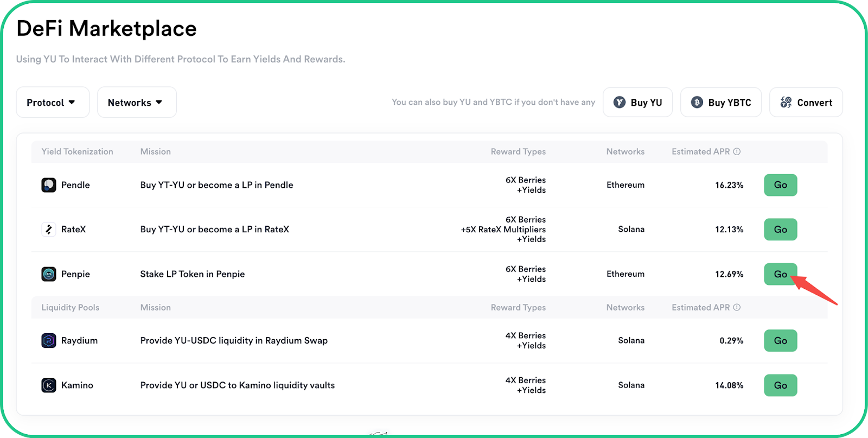Click the RateX protocol logo icon
Screen dimensions: 868x438
point(49,230)
